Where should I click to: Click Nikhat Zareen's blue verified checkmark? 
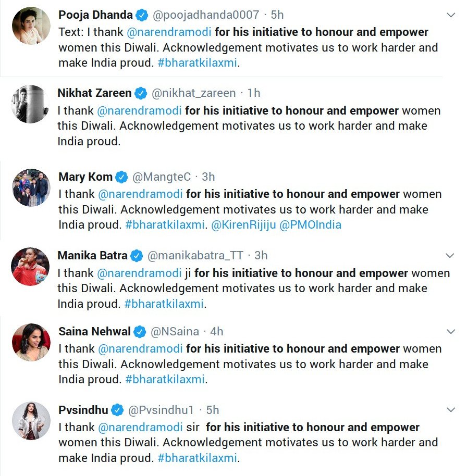tap(141, 94)
